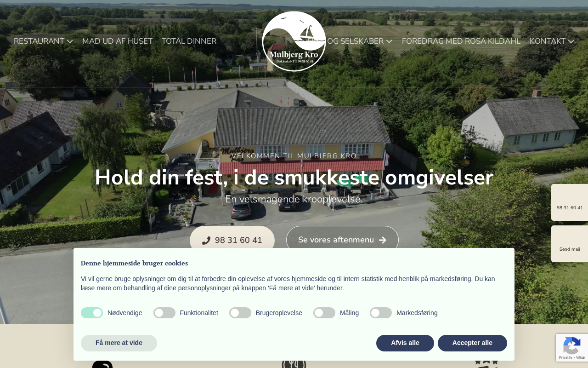The image size is (588, 368).
Task: Open the Mad ud af huset page
Action: 117,41
